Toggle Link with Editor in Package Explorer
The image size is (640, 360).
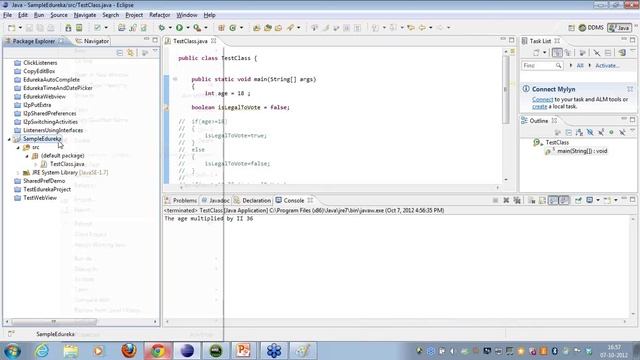(x=131, y=53)
